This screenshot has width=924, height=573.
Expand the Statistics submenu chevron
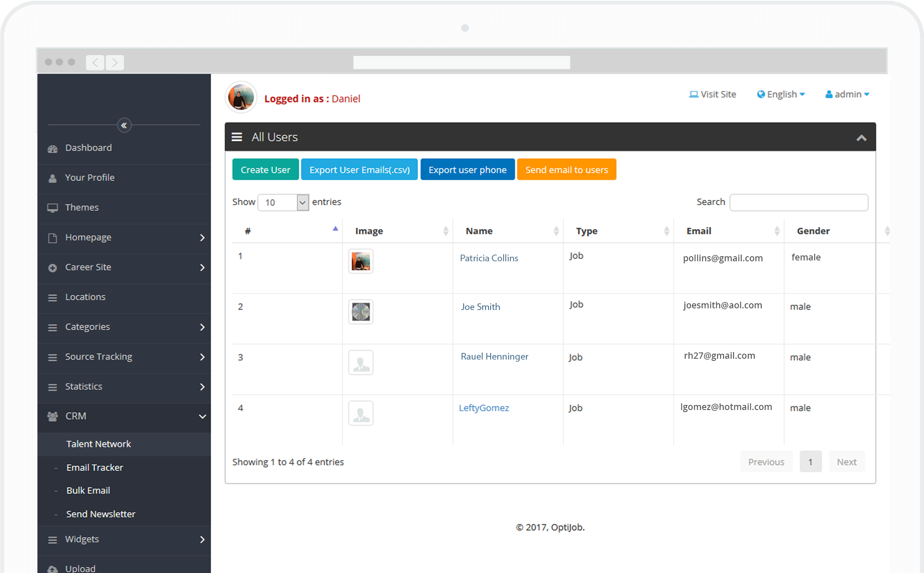202,387
